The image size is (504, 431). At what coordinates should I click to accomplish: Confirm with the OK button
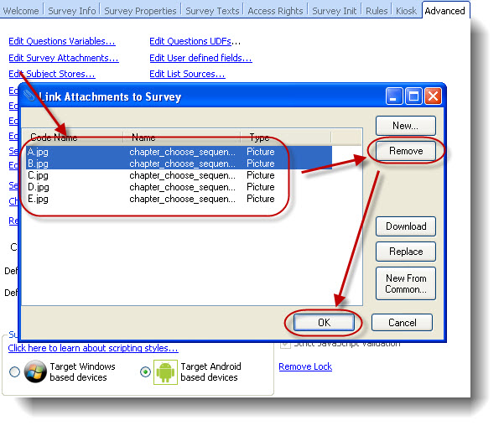pyautogui.click(x=324, y=322)
